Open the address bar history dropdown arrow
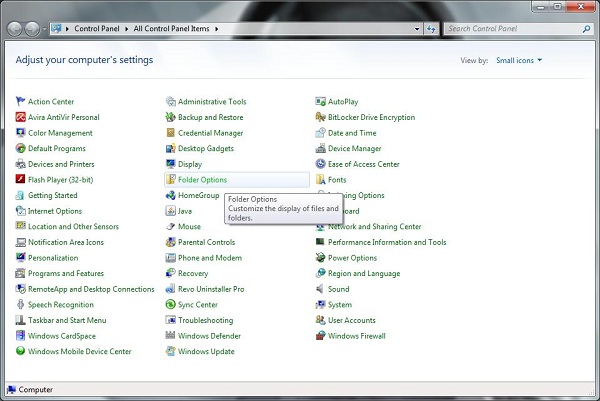600x401 pixels. [419, 28]
